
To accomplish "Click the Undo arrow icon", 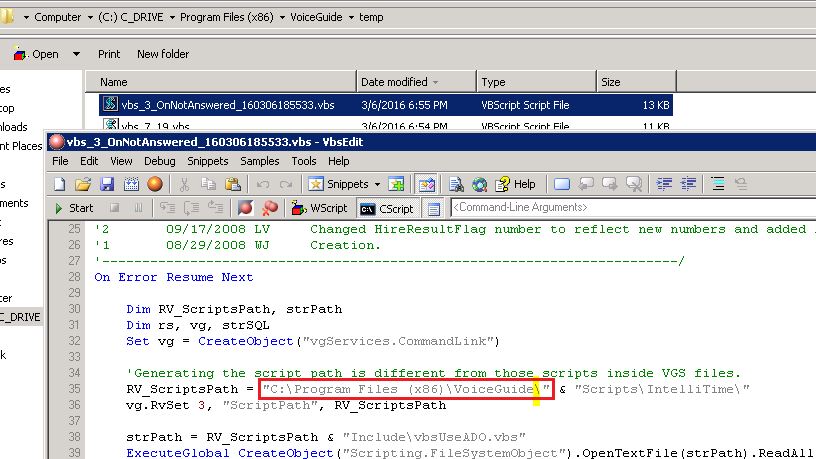I will point(263,184).
